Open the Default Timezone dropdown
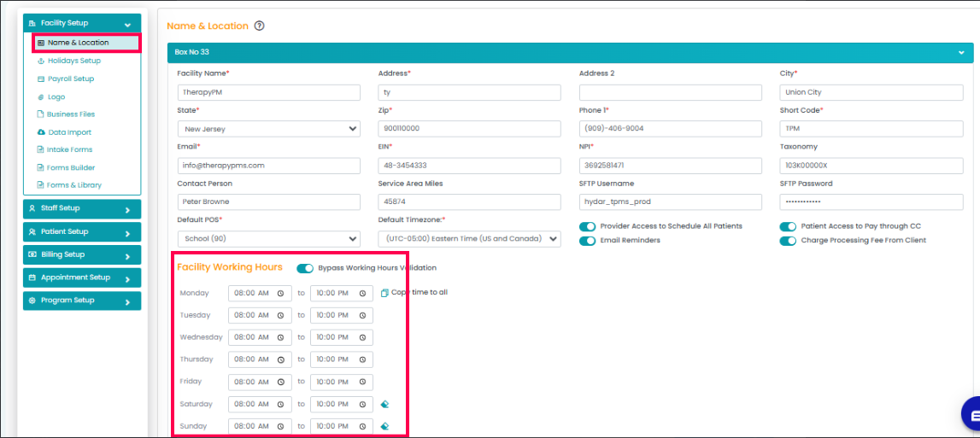The image size is (980, 438). (469, 239)
